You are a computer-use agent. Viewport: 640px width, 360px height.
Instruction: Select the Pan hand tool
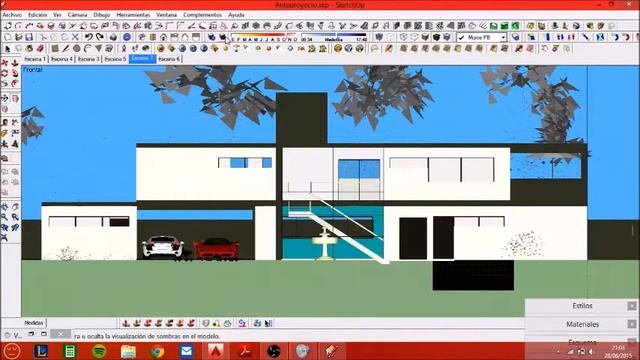(15, 207)
